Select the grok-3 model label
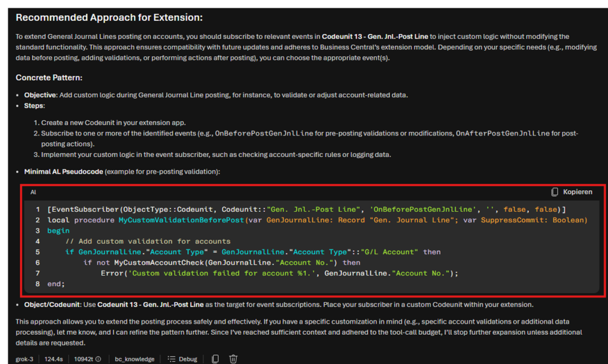This screenshot has height=364, width=608. pos(25,359)
